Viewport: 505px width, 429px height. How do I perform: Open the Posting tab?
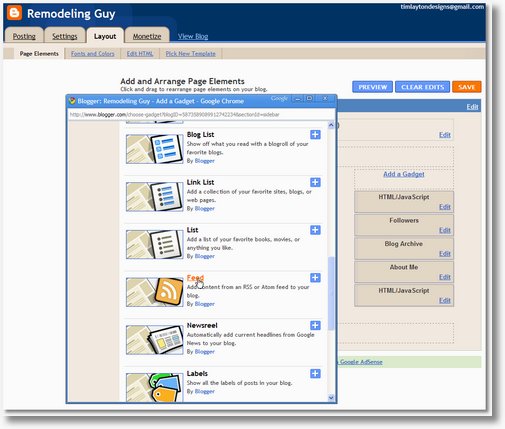click(x=24, y=36)
